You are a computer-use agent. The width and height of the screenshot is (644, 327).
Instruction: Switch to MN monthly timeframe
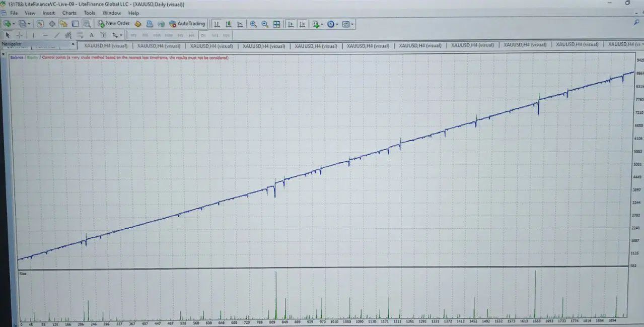point(227,35)
